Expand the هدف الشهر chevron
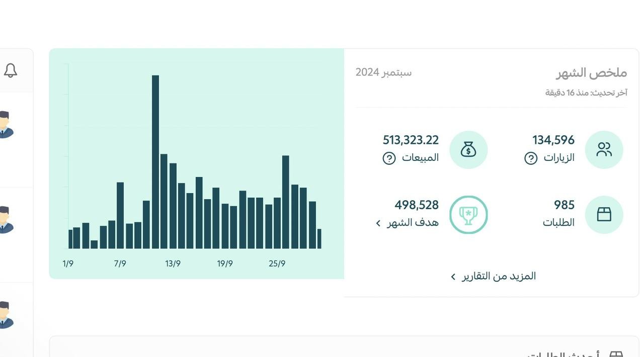644x357 pixels. pyautogui.click(x=379, y=223)
